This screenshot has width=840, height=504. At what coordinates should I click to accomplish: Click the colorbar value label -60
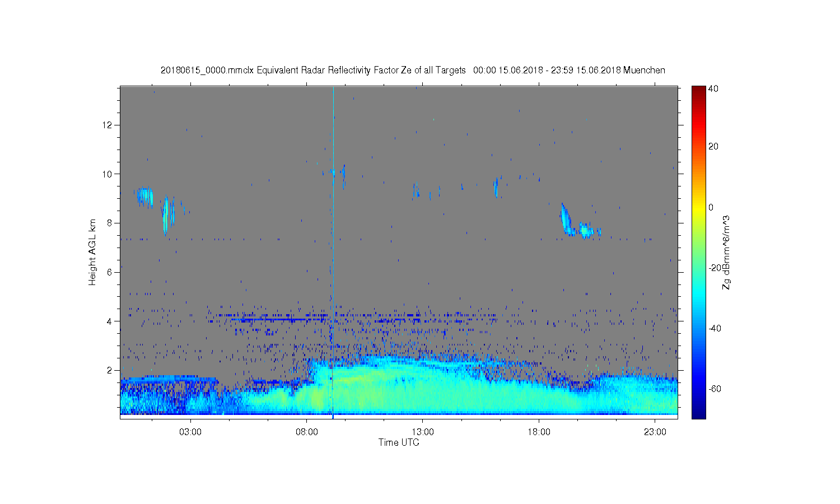pos(715,389)
